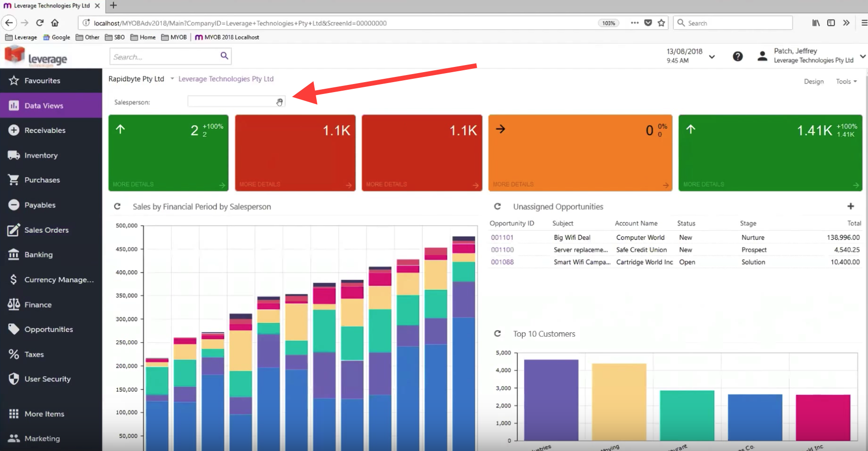Open the Salesperson selector field

point(236,102)
